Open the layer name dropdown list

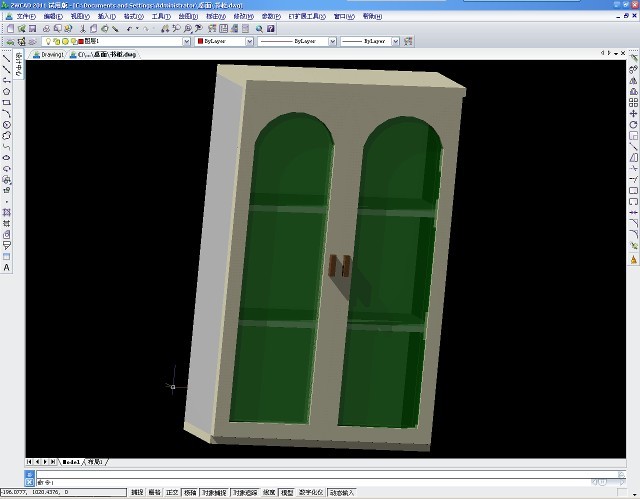tap(185, 42)
